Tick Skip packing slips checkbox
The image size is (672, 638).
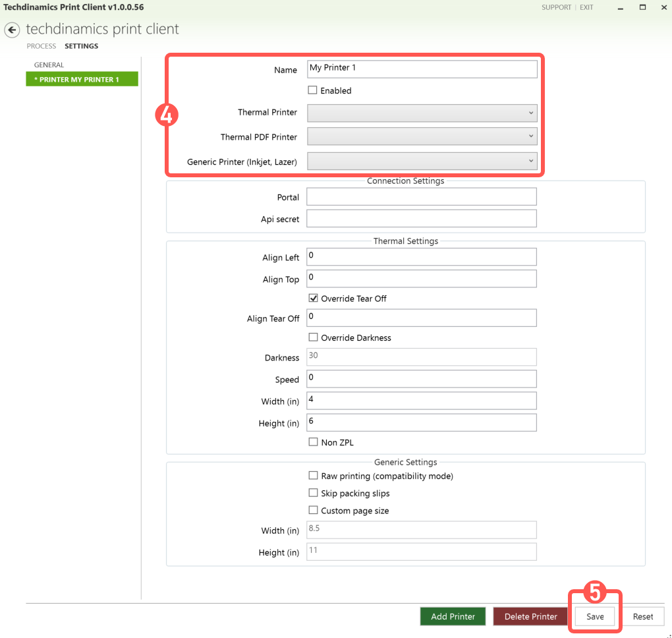tap(314, 492)
